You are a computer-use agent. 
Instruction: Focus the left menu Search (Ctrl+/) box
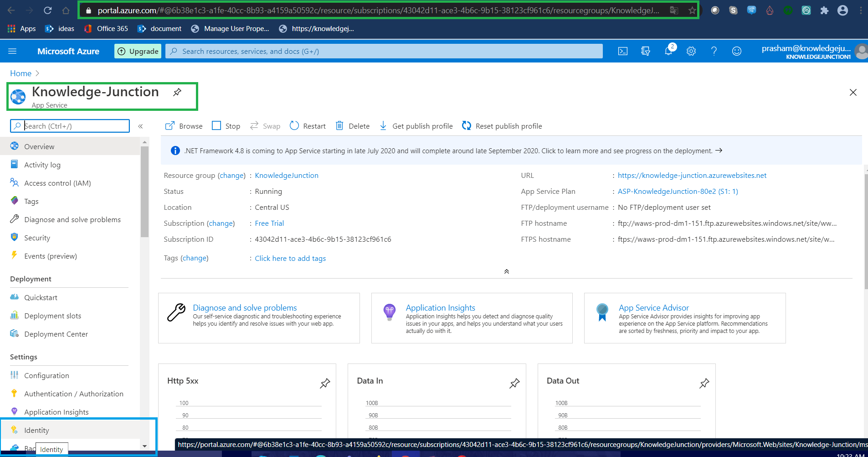[x=70, y=126]
